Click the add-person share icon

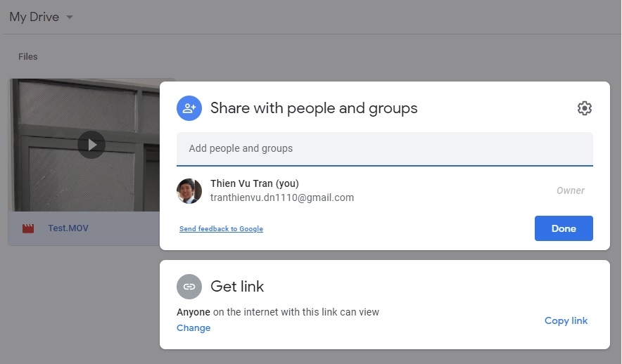click(x=189, y=108)
